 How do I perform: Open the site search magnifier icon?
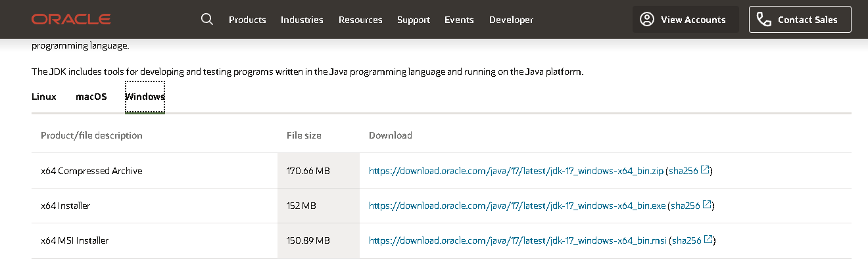(207, 19)
